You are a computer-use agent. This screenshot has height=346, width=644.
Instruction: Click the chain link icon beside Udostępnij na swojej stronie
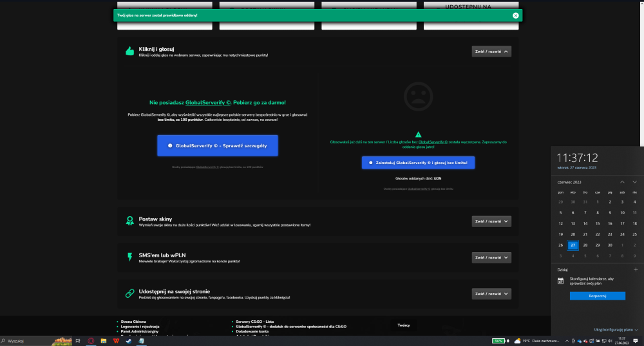pyautogui.click(x=130, y=293)
